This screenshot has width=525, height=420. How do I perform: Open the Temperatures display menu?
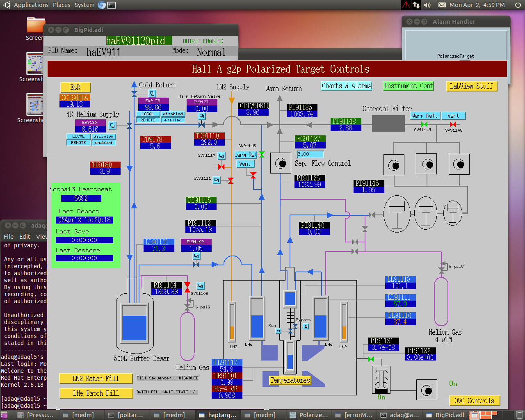pos(290,380)
